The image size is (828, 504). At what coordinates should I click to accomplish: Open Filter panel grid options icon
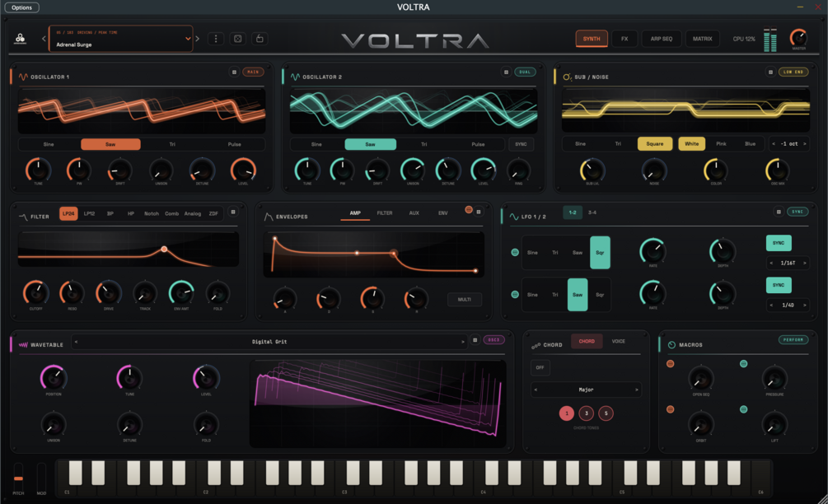[x=233, y=212]
